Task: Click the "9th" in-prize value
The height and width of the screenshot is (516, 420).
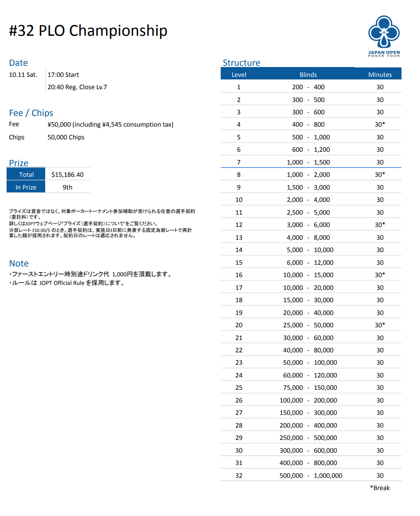Action: coord(67,187)
